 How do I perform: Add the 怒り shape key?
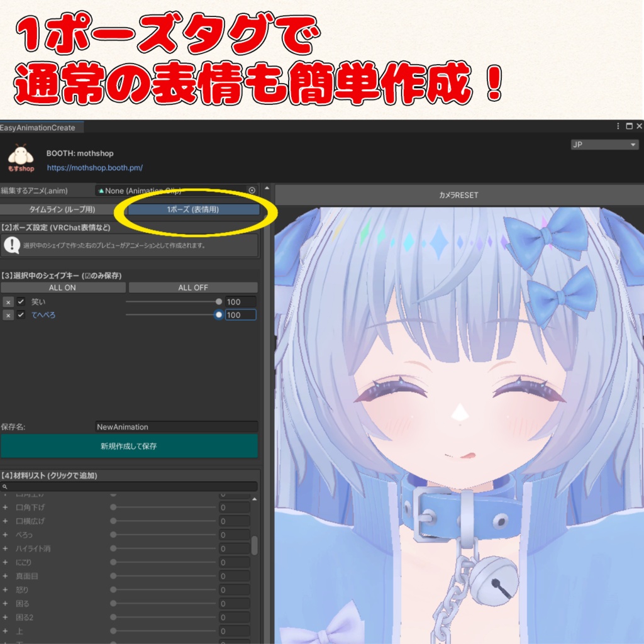[5, 589]
